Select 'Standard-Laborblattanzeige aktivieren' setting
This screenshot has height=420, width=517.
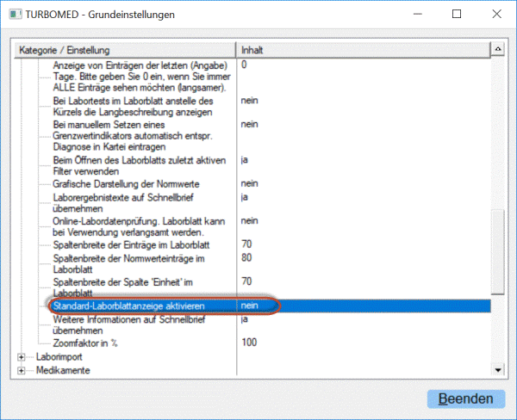[x=129, y=306]
